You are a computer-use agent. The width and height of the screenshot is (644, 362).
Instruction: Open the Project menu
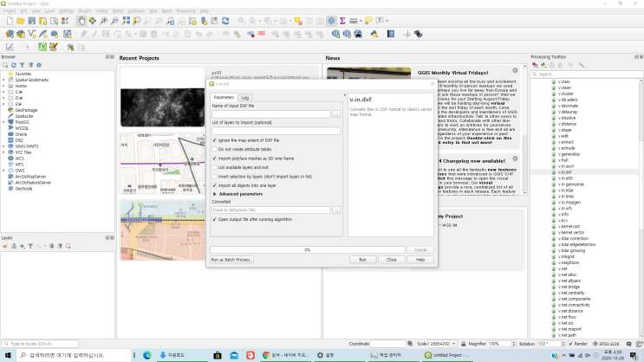point(9,11)
